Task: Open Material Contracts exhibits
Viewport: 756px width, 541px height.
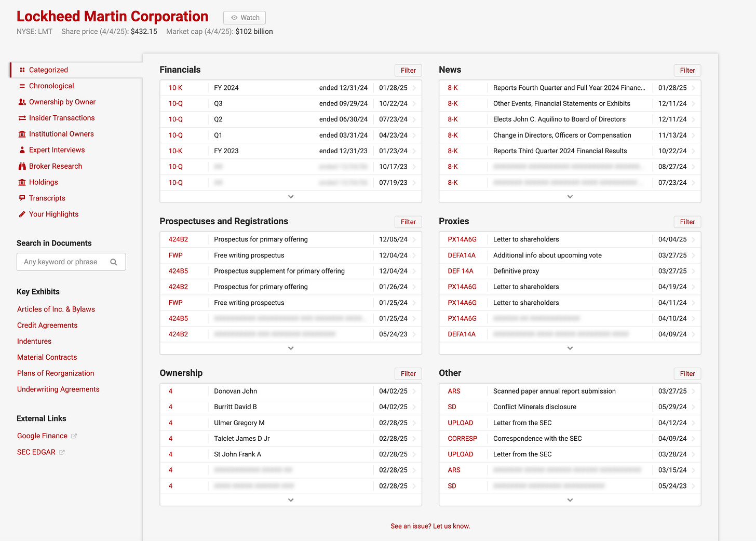Action: pos(47,358)
